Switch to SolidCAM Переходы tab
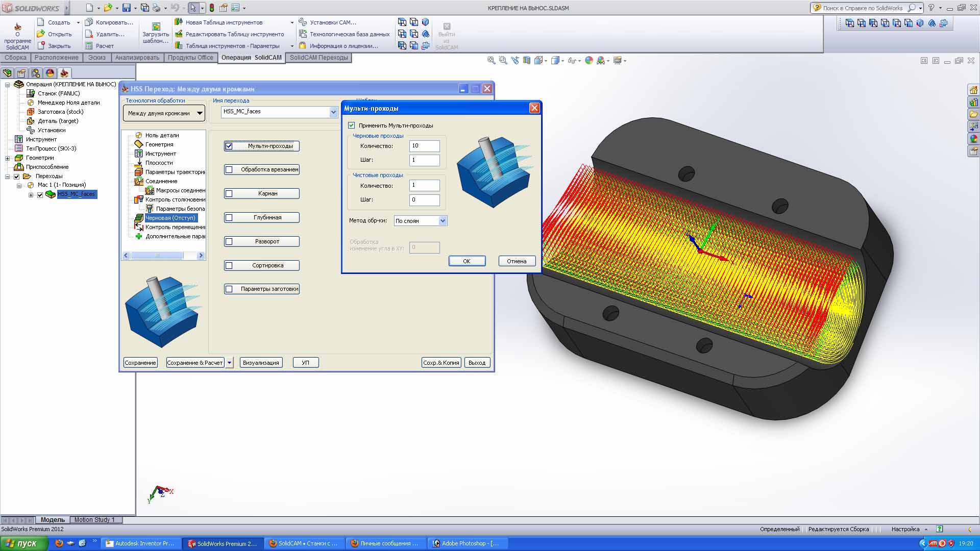This screenshot has height=551, width=980. click(318, 58)
